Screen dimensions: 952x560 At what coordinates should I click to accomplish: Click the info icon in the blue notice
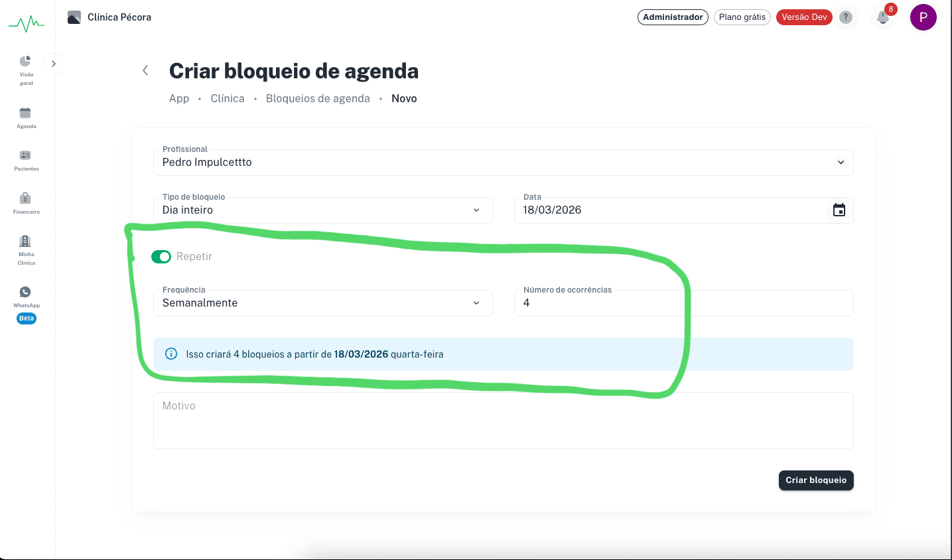[x=171, y=354]
